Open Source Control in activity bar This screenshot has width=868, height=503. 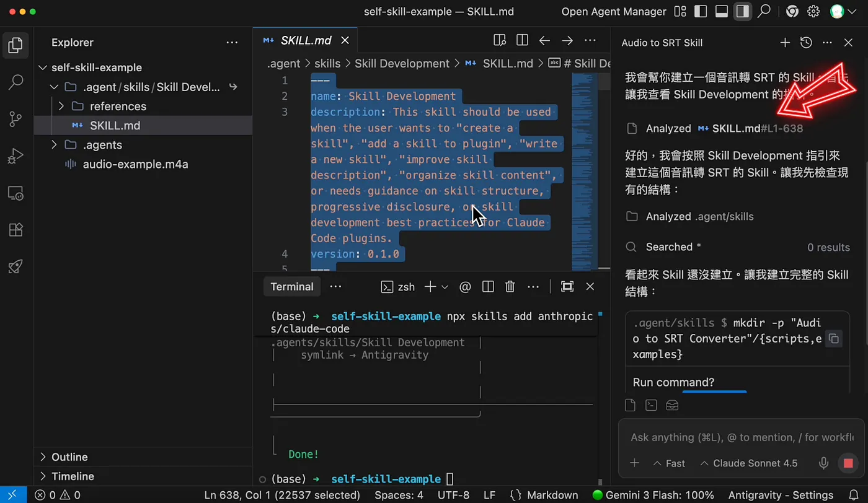16,119
